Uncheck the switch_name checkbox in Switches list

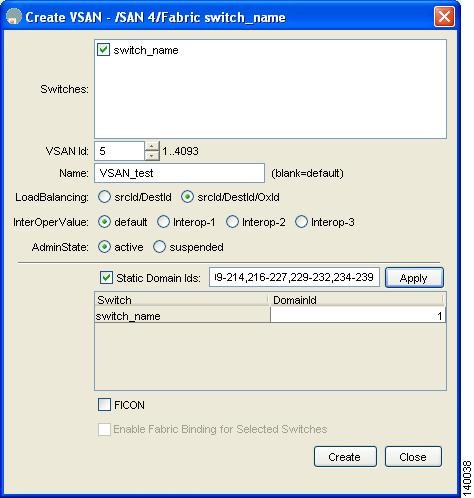(103, 50)
